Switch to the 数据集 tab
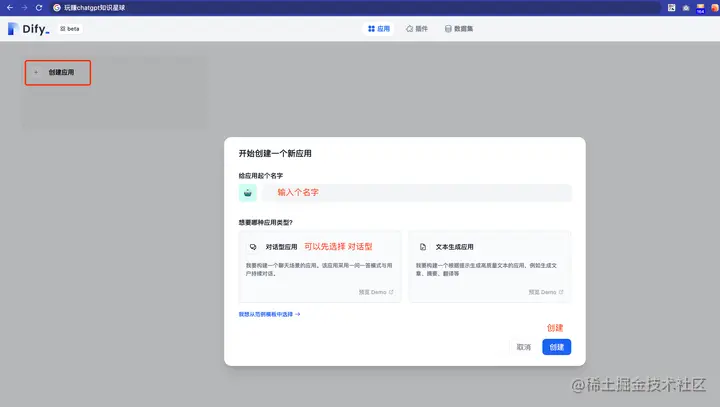The height and width of the screenshot is (407, 720). 459,28
